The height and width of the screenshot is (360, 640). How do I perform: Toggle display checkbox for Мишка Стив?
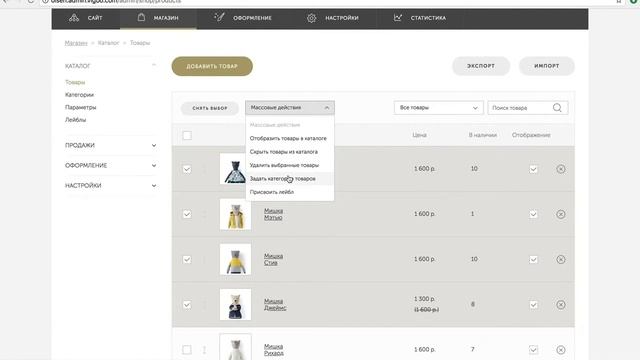[533, 259]
